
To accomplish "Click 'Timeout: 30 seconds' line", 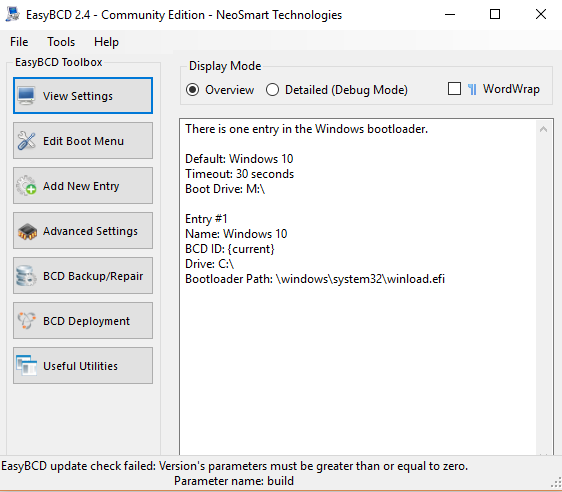I will tap(239, 174).
